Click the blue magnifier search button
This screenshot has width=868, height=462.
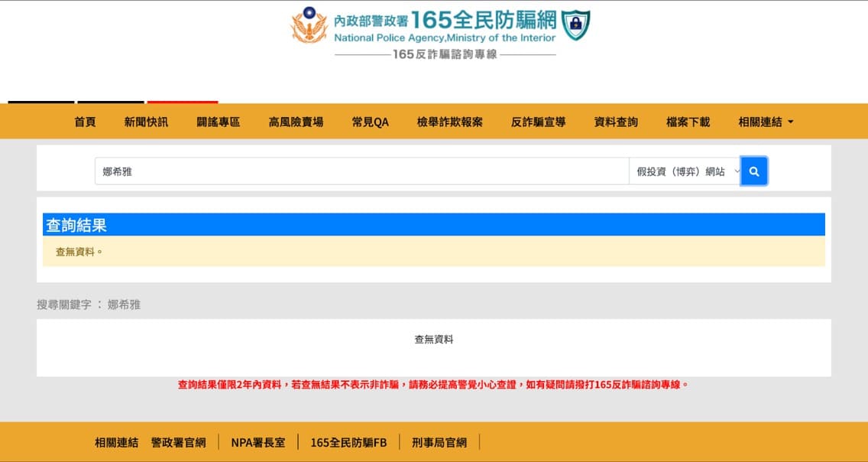click(754, 171)
